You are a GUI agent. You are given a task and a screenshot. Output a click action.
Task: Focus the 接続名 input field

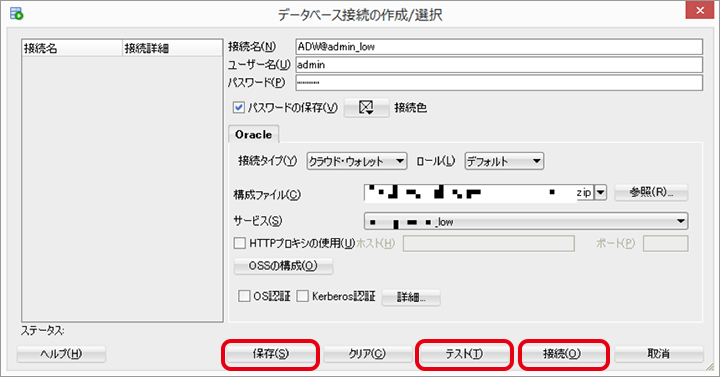point(499,47)
